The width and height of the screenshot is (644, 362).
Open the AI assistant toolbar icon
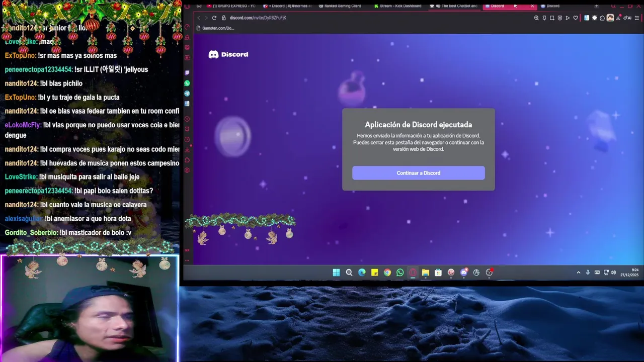tap(628, 18)
